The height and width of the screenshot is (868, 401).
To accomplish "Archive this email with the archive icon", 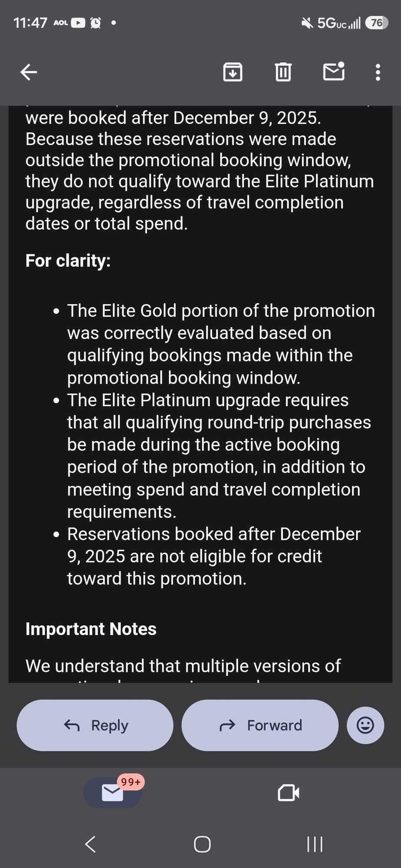I will tap(233, 72).
